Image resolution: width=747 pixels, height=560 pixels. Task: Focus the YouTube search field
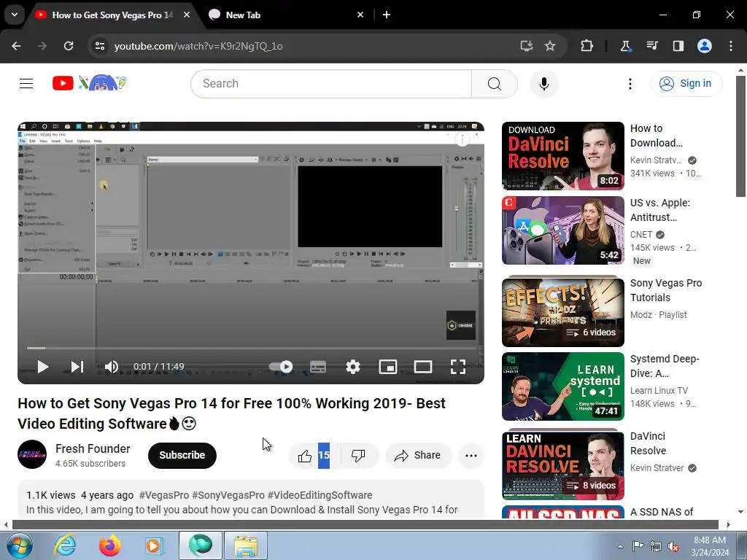tap(331, 84)
